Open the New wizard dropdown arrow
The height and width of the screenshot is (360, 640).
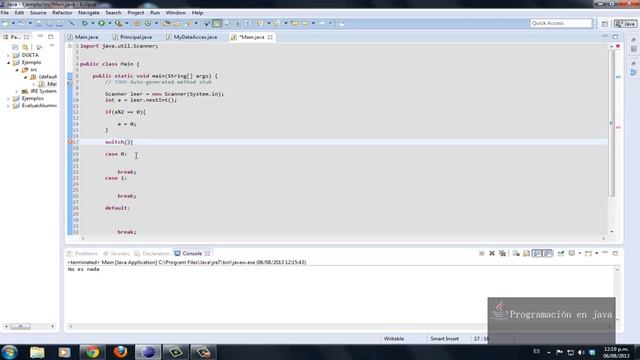(13, 24)
